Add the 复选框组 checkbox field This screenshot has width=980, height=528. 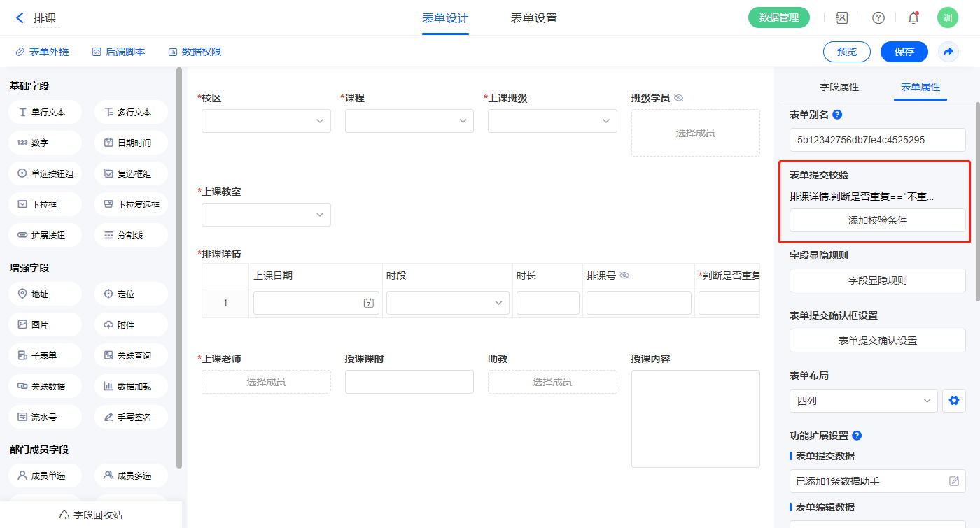tap(131, 174)
